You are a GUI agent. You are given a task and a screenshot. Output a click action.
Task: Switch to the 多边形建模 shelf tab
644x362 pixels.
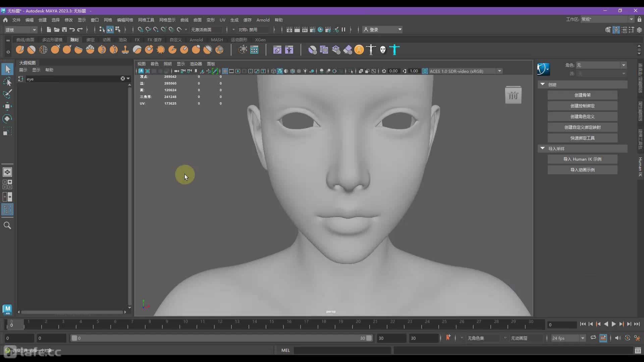pos(52,40)
